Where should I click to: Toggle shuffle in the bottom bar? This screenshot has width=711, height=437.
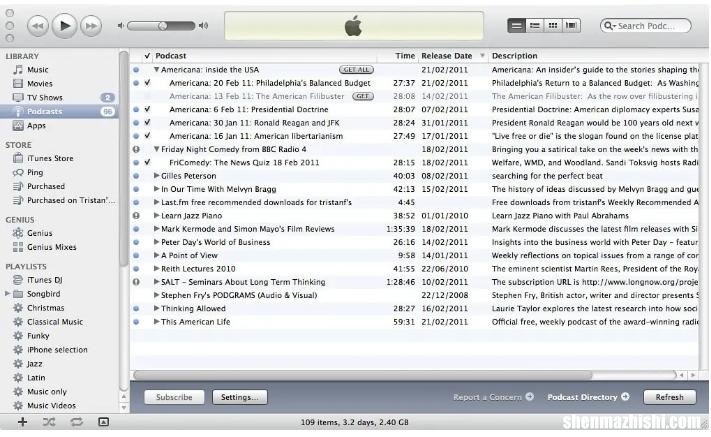(x=49, y=422)
